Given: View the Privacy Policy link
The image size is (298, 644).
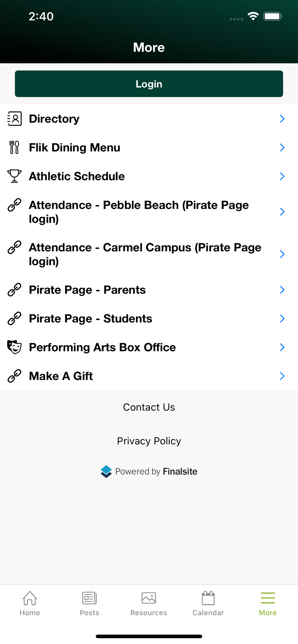Looking at the screenshot, I should 149,441.
